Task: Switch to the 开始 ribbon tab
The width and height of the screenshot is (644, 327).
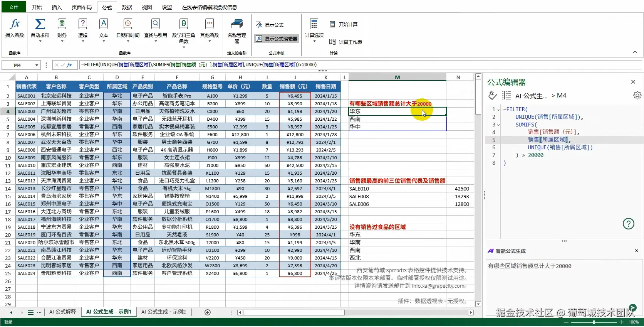Action: [37, 7]
